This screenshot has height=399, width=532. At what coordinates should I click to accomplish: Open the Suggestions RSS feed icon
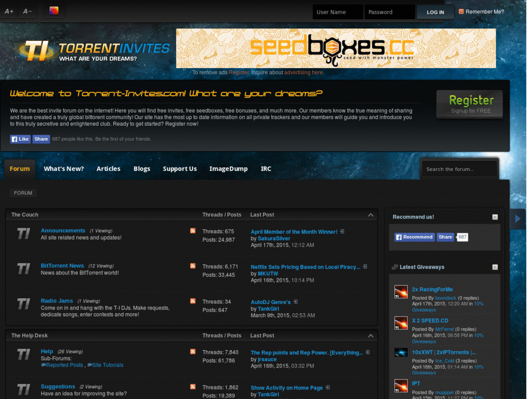pyautogui.click(x=193, y=387)
